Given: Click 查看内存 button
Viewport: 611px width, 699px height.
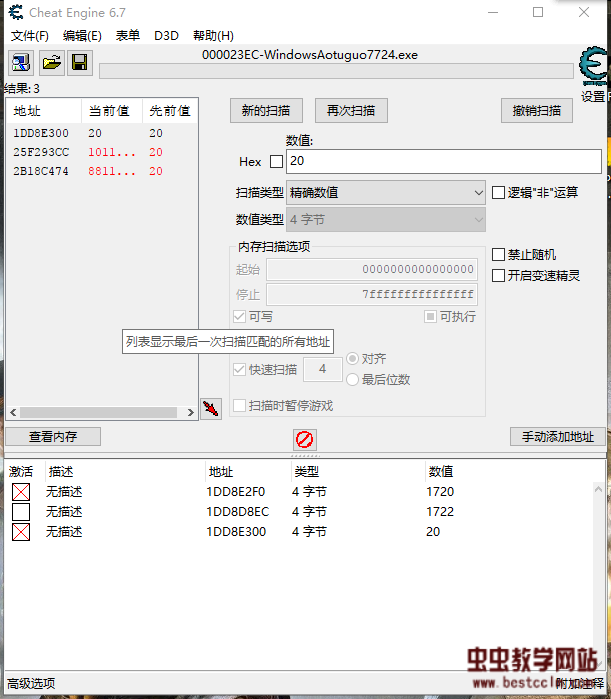Looking at the screenshot, I should point(53,436).
